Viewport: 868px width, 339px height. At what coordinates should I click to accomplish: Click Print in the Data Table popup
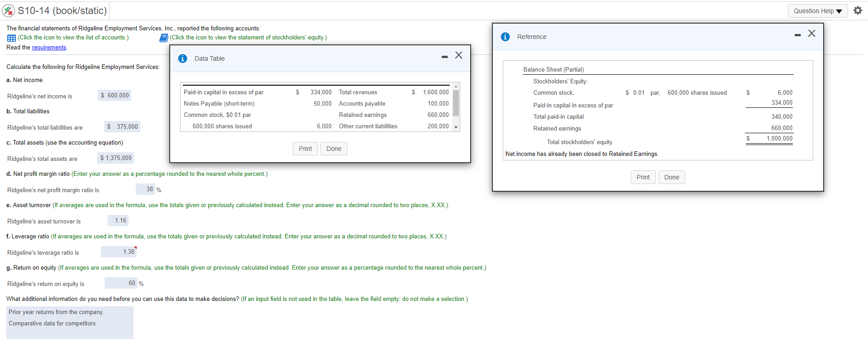click(x=305, y=149)
